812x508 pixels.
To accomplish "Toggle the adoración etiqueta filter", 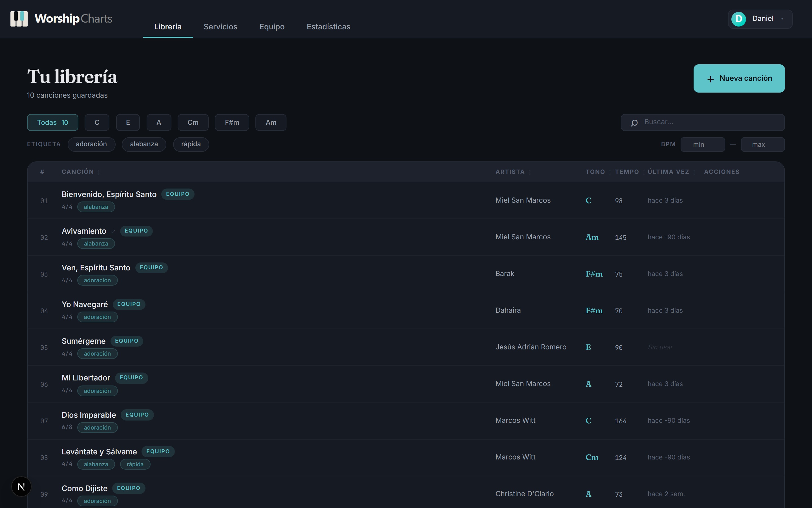I will pyautogui.click(x=91, y=144).
